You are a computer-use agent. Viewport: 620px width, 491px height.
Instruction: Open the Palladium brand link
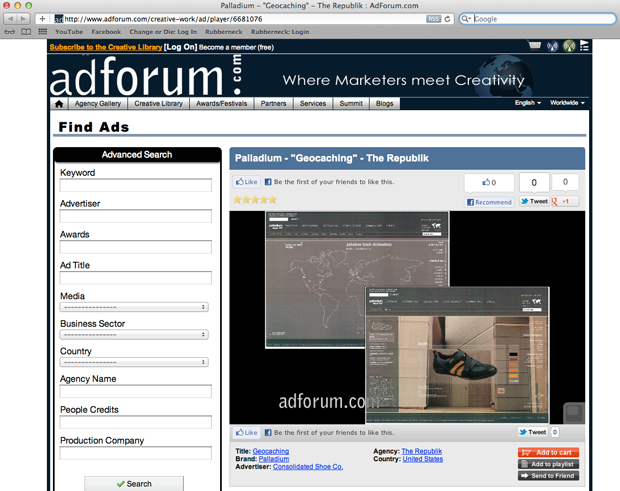[274, 459]
